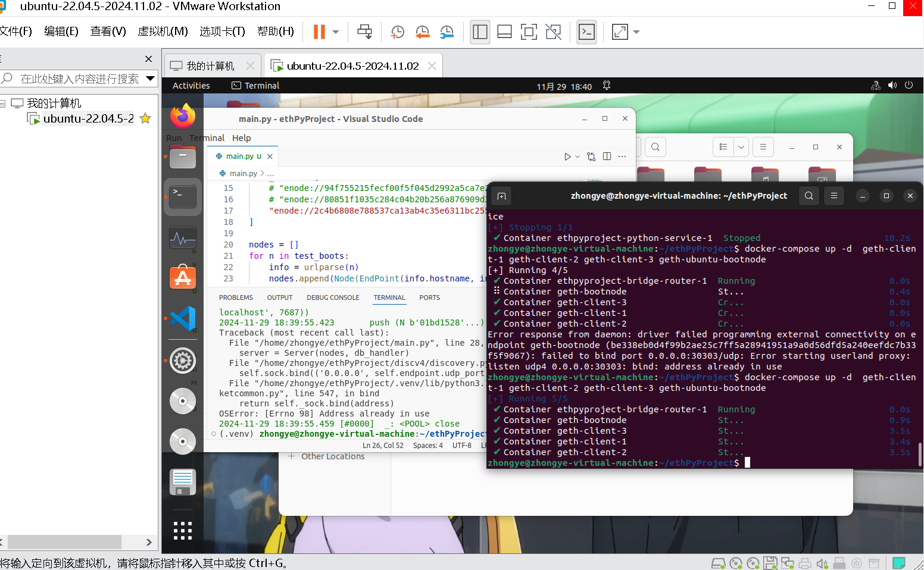Click the notification bell in top bar
Screen dimensions: 924x570
coord(607,86)
